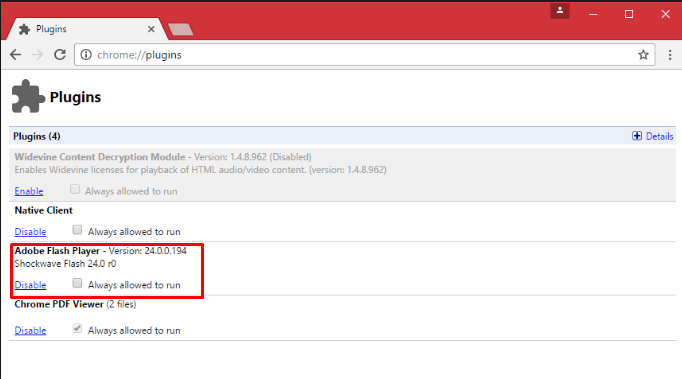Image resolution: width=682 pixels, height=379 pixels.
Task: Click the Details link text
Action: [659, 136]
